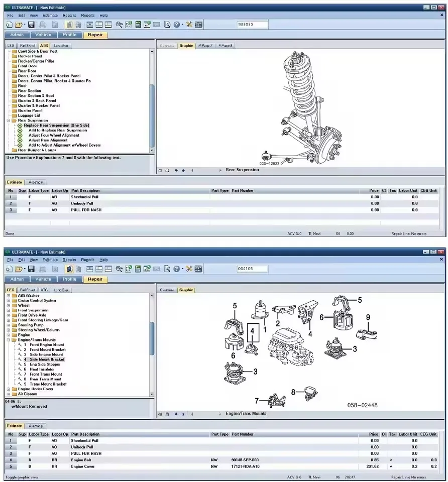Click the magnifier search icon in the lower toolbar
The width and height of the screenshot is (448, 482).
pos(119,269)
